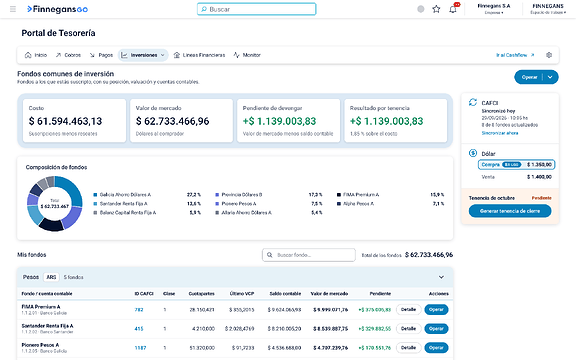The image size is (576, 360).
Task: Open the FINNEGANS workspace selector
Action: [548, 9]
